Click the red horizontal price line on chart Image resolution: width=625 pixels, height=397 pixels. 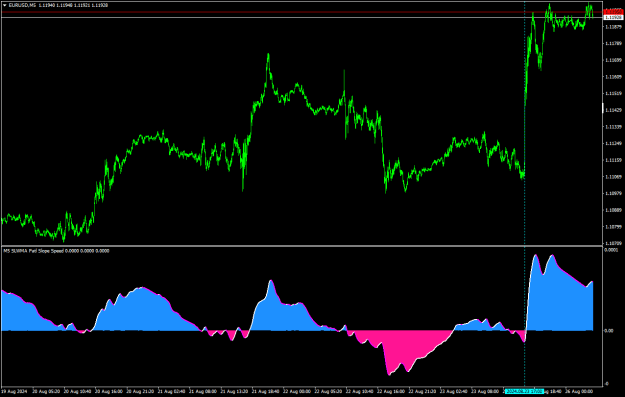pos(302,12)
